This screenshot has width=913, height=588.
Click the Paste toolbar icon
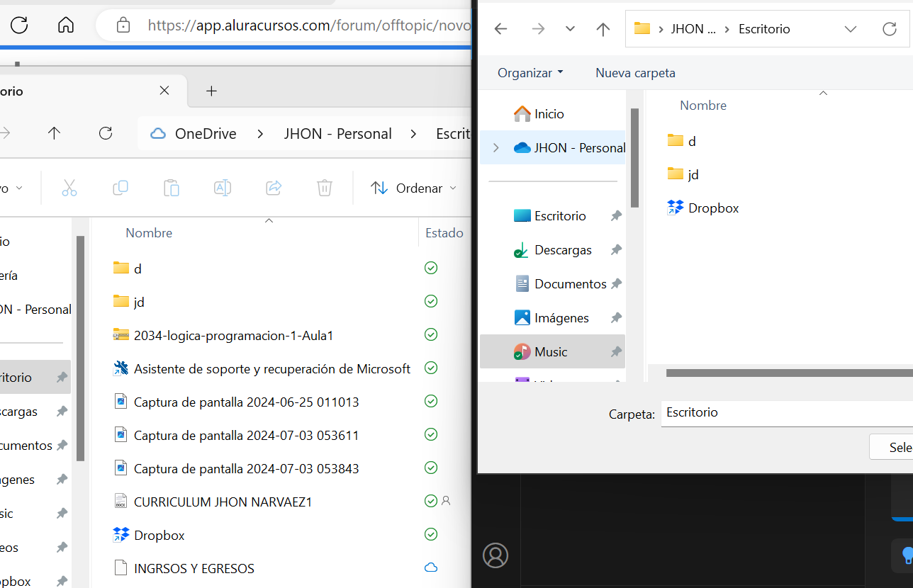click(x=172, y=188)
